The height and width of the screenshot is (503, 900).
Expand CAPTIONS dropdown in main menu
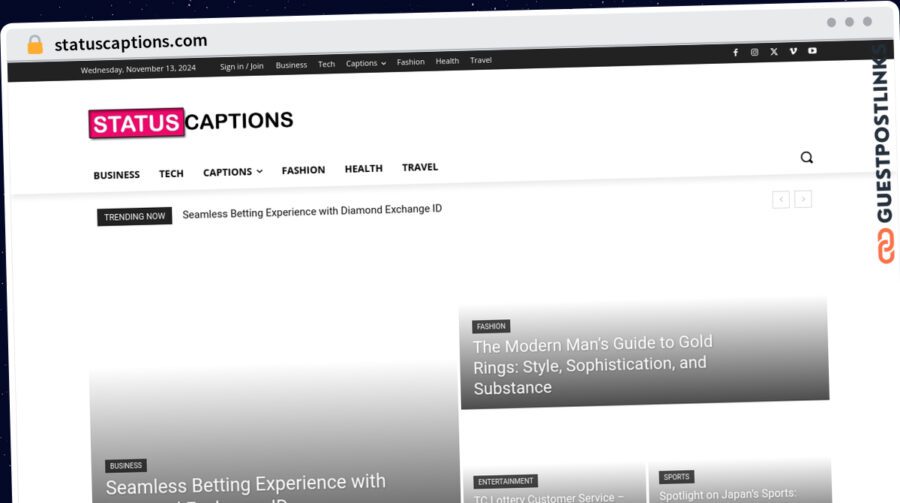[x=232, y=172]
